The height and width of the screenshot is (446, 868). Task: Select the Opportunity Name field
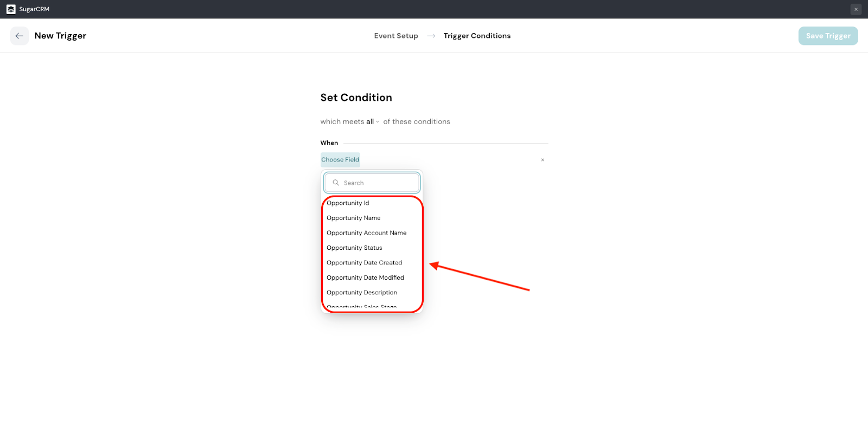tap(353, 218)
